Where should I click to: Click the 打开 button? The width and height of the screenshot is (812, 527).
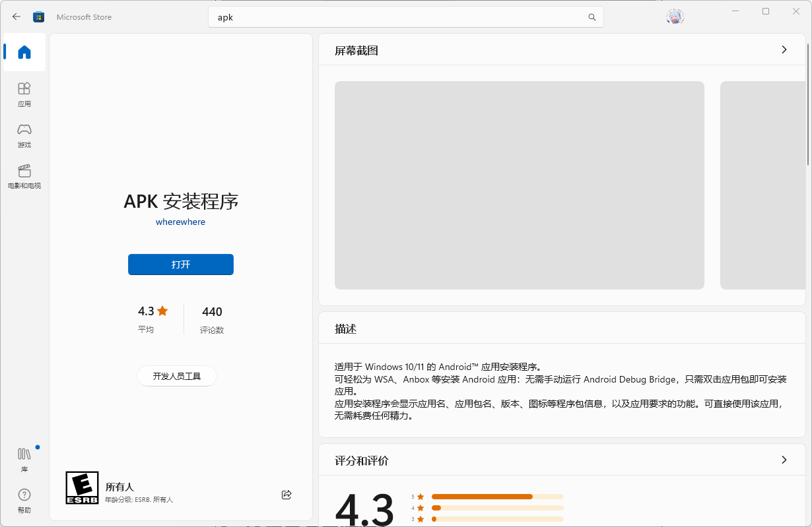(x=181, y=264)
